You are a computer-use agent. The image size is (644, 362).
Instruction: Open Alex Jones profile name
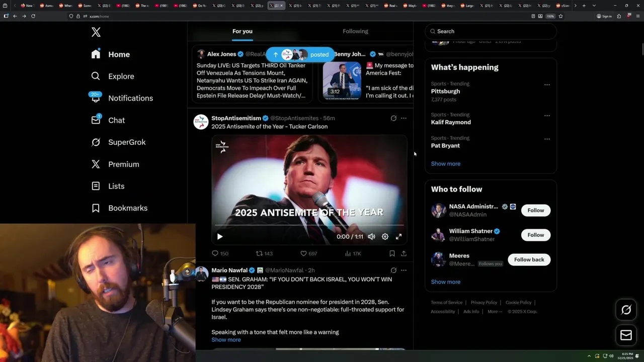click(x=221, y=54)
